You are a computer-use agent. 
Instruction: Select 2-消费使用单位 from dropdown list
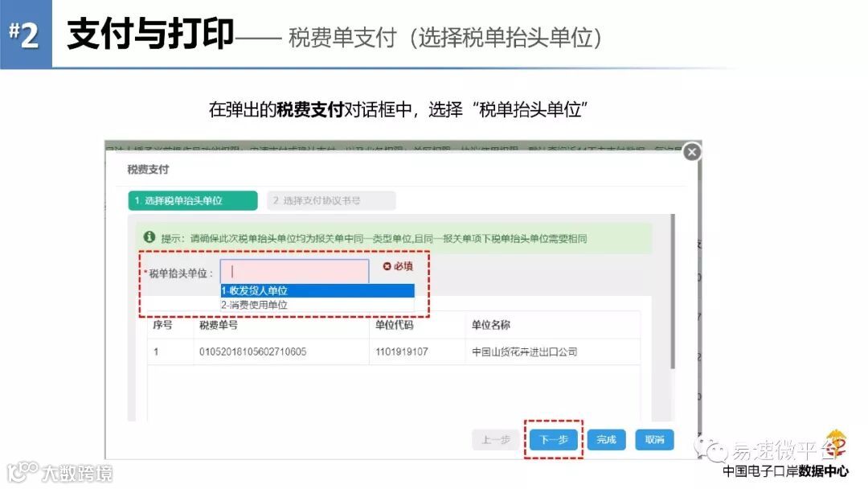(x=317, y=305)
